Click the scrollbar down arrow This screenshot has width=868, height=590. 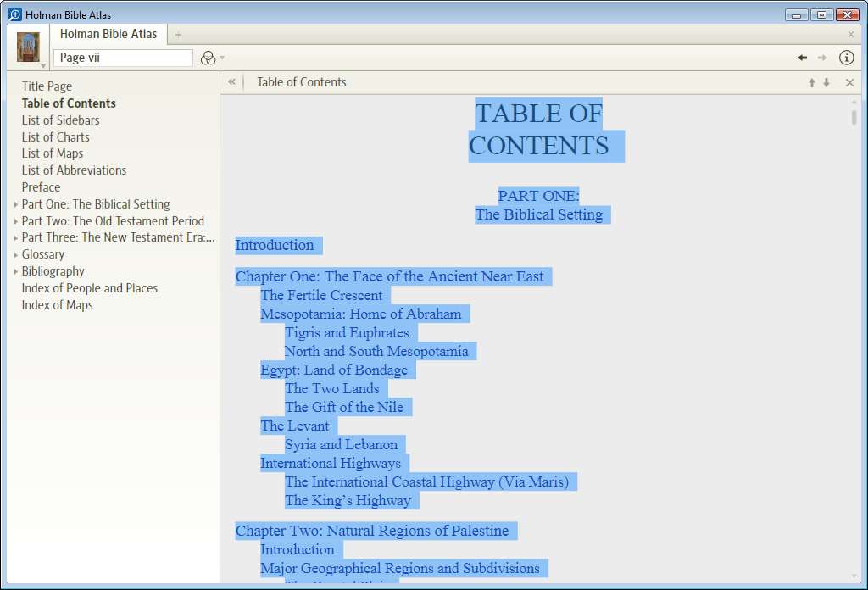point(854,576)
